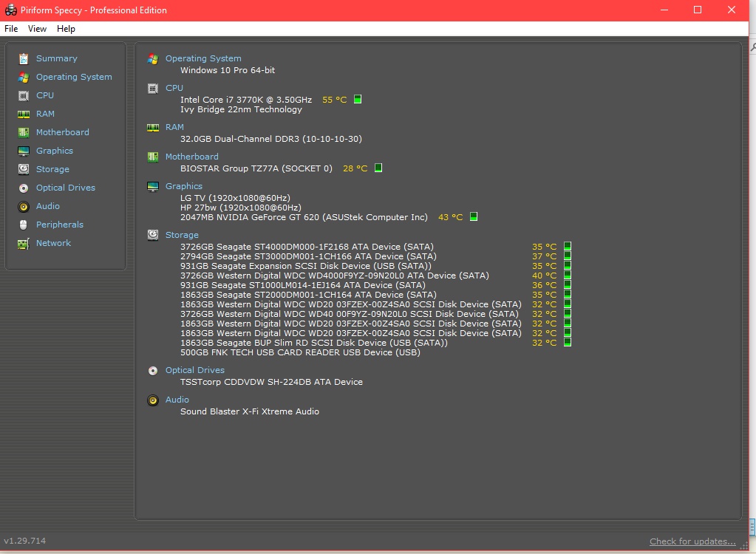This screenshot has height=554, width=756.
Task: Click the 'Windows 10 Pro 64-bit' text
Action: pyautogui.click(x=228, y=70)
